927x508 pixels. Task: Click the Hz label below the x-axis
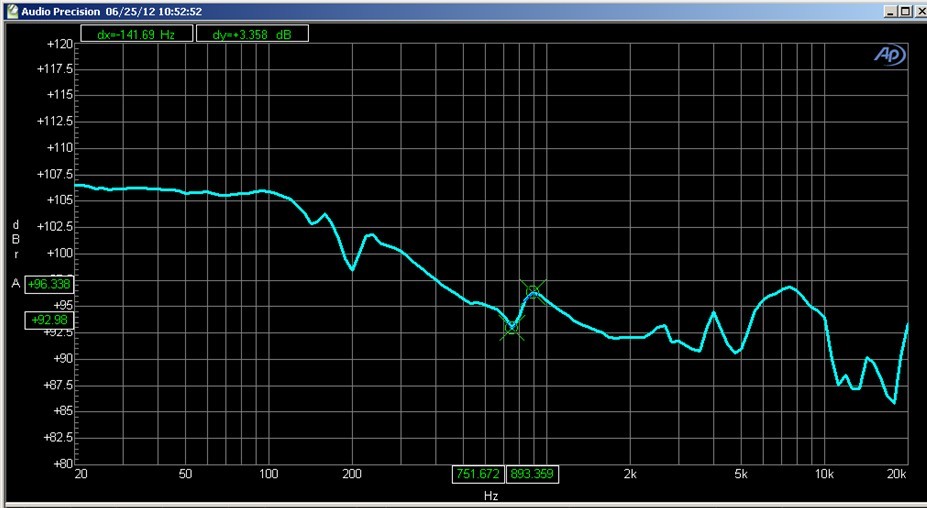[x=491, y=496]
